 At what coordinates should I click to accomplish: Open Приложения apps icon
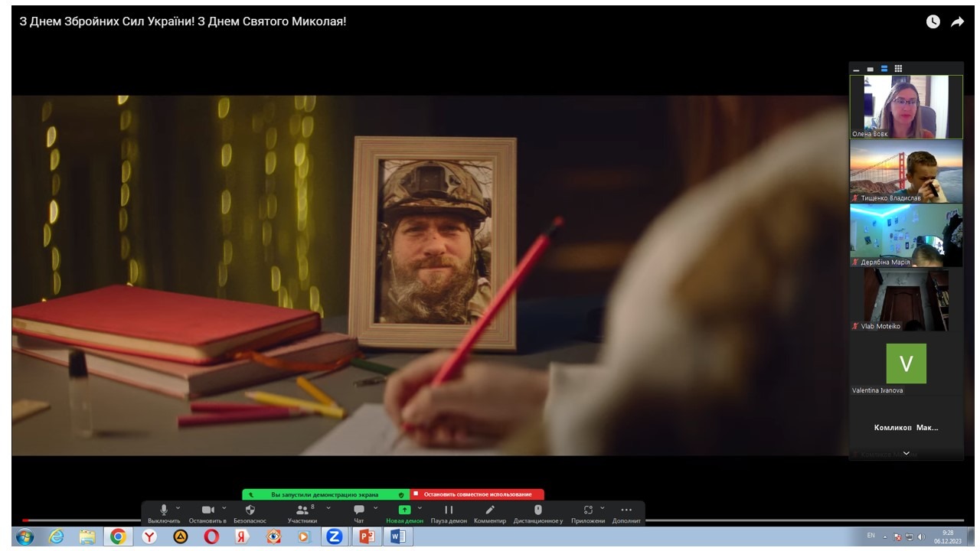588,510
